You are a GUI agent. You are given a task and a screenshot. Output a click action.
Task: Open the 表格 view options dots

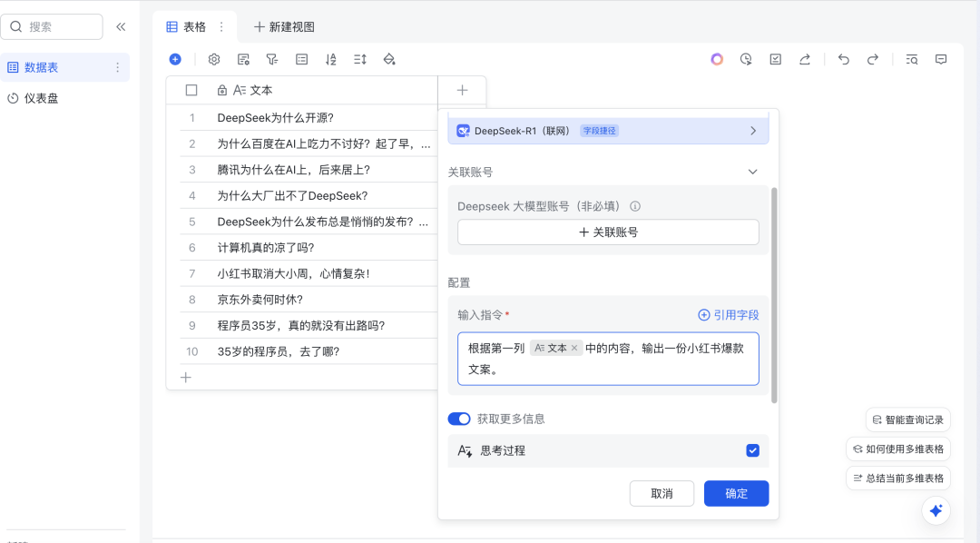click(221, 27)
